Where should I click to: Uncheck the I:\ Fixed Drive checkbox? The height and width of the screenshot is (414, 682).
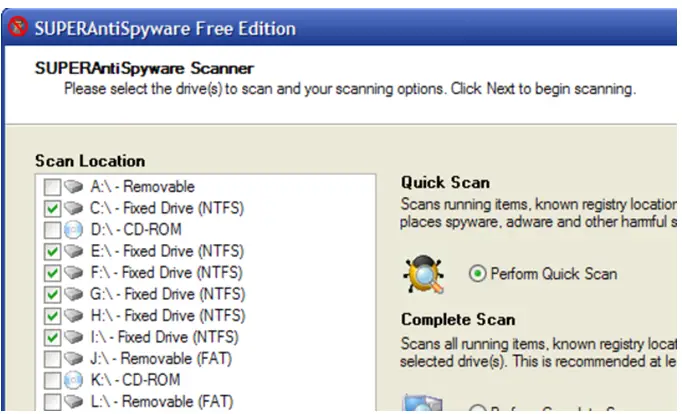(52, 337)
